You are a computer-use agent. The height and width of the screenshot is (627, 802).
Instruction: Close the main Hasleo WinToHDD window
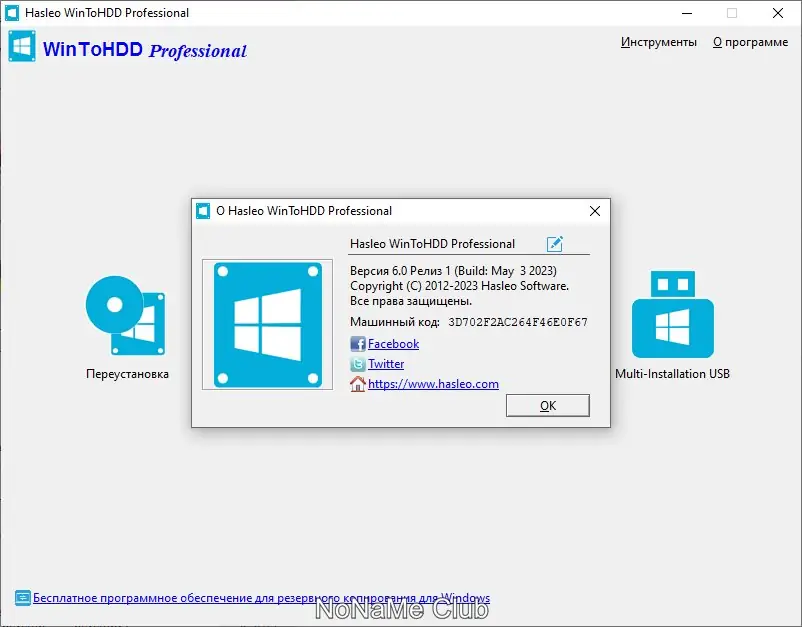777,13
